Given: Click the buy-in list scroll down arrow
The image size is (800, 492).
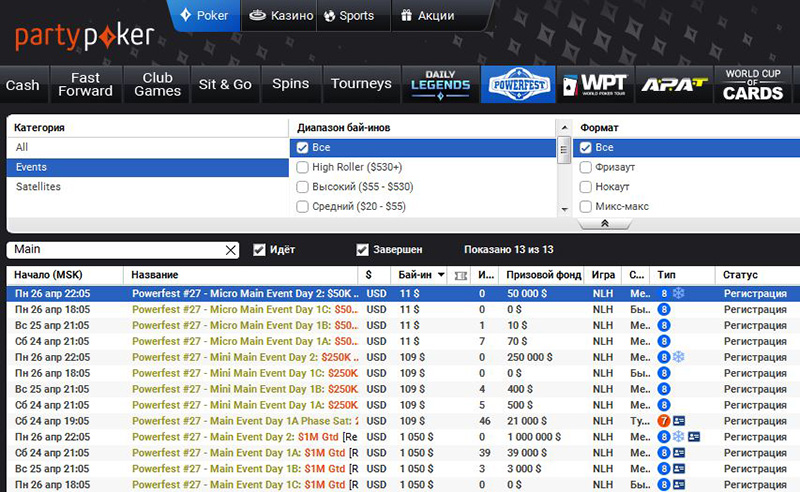Looking at the screenshot, I should (564, 209).
